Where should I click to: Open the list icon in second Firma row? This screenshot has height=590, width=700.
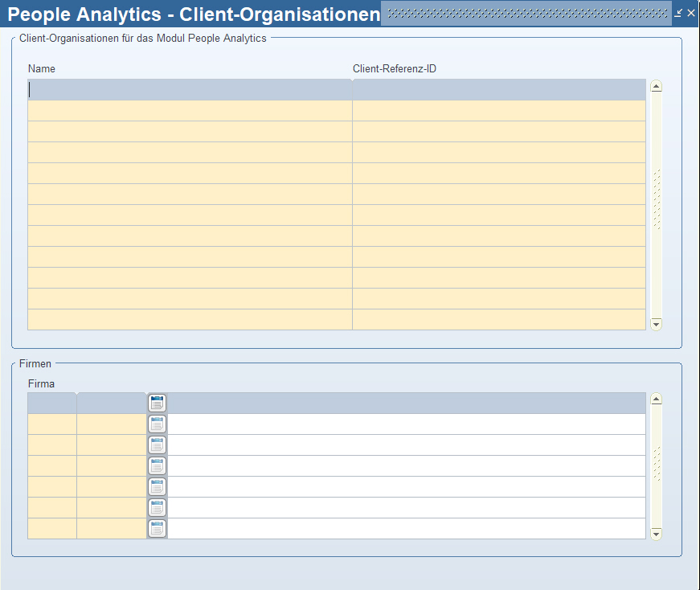pos(157,424)
